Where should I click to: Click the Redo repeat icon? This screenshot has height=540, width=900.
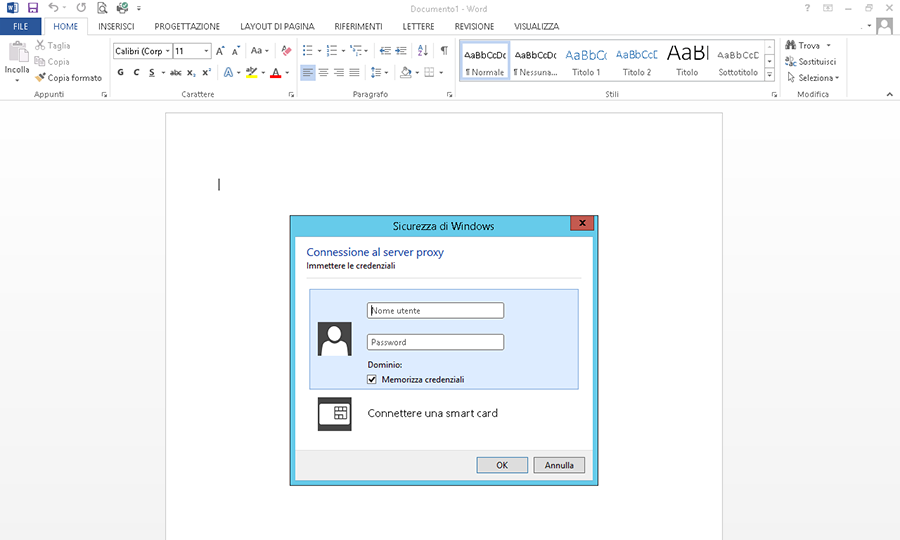(x=81, y=8)
